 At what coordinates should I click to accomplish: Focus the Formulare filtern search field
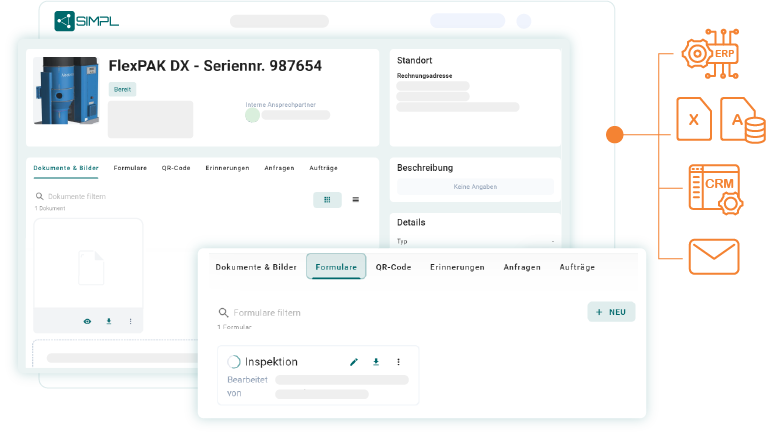tap(300, 313)
